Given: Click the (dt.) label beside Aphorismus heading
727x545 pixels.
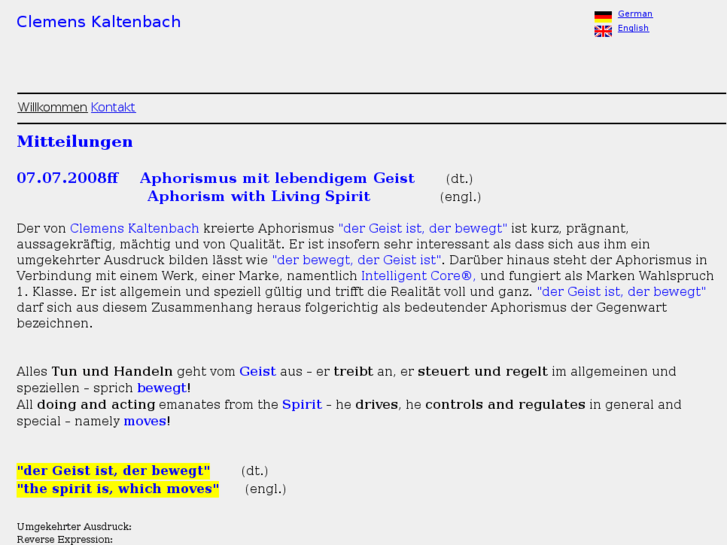Looking at the screenshot, I should 459,179.
